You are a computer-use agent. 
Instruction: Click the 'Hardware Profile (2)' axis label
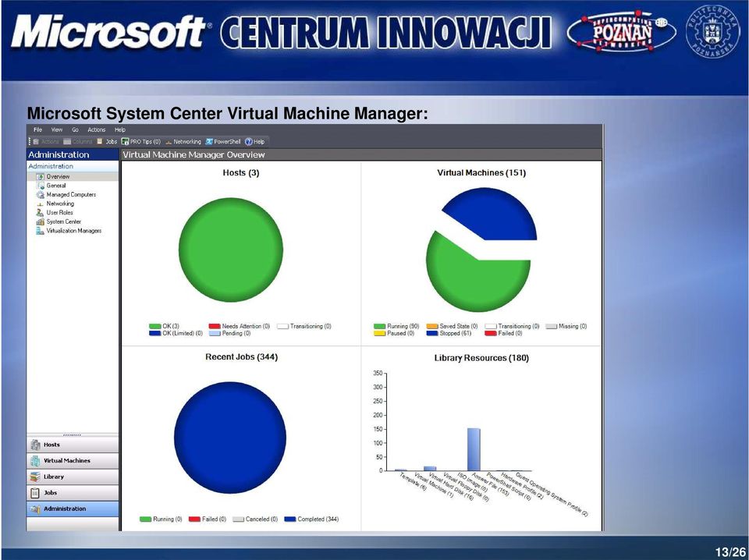point(522,486)
